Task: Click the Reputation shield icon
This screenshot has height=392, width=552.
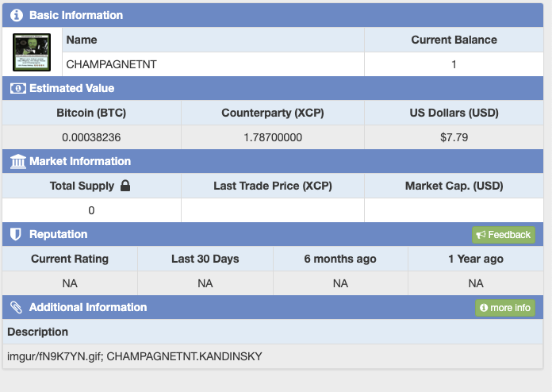Action: pyautogui.click(x=17, y=234)
